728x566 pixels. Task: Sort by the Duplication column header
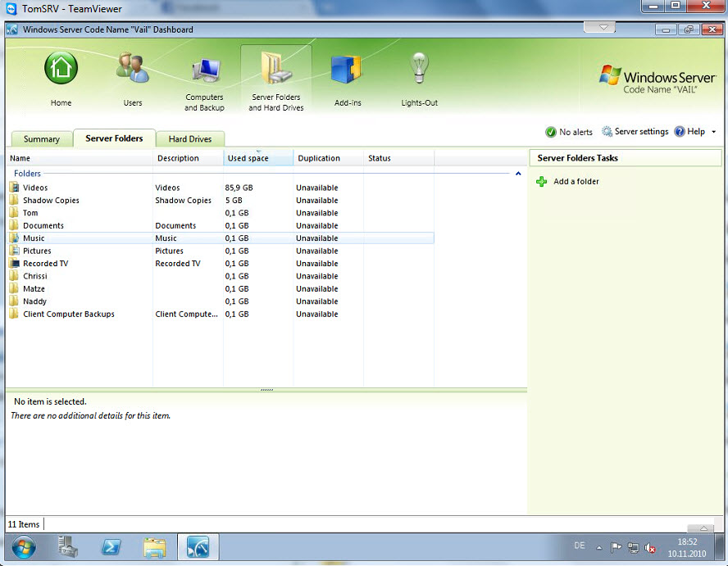click(328, 158)
